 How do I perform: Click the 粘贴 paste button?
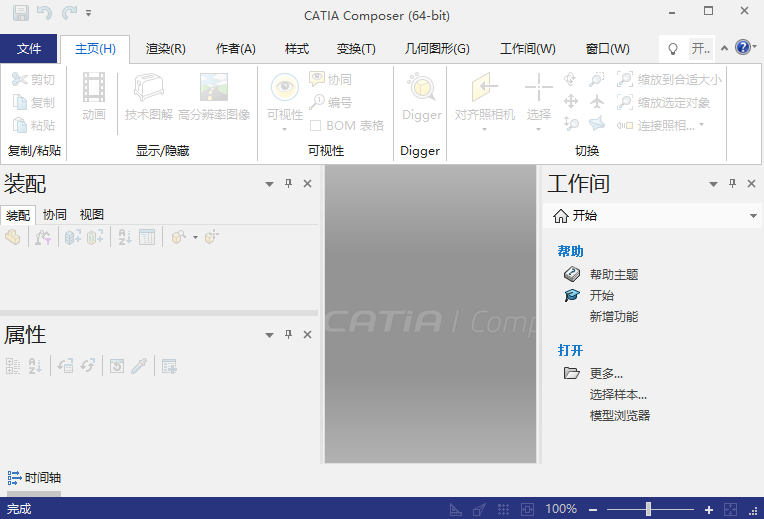[x=33, y=125]
